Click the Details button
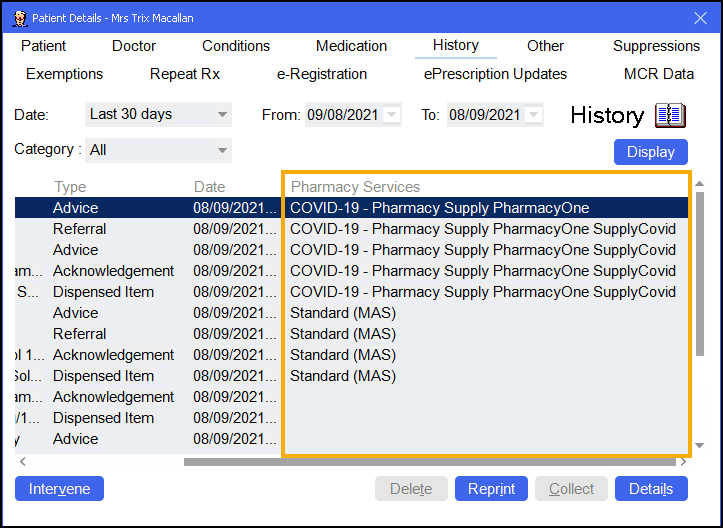The width and height of the screenshot is (723, 528). 651,489
